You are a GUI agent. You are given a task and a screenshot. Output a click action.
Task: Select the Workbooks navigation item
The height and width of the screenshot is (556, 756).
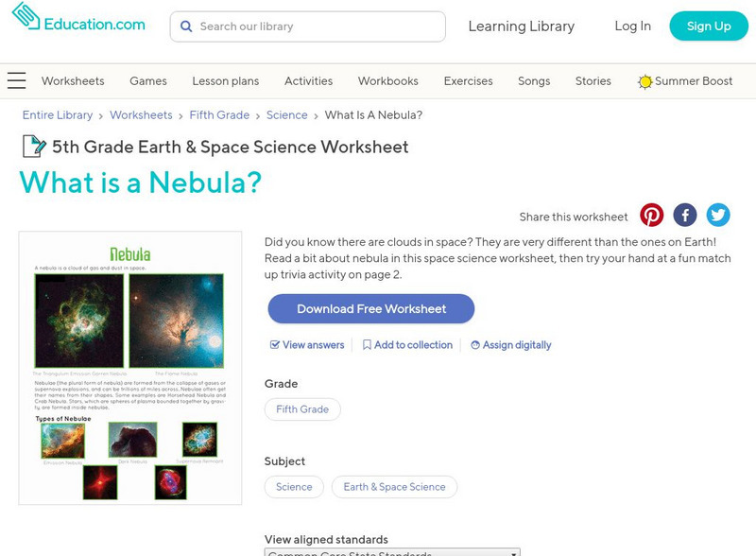point(387,81)
